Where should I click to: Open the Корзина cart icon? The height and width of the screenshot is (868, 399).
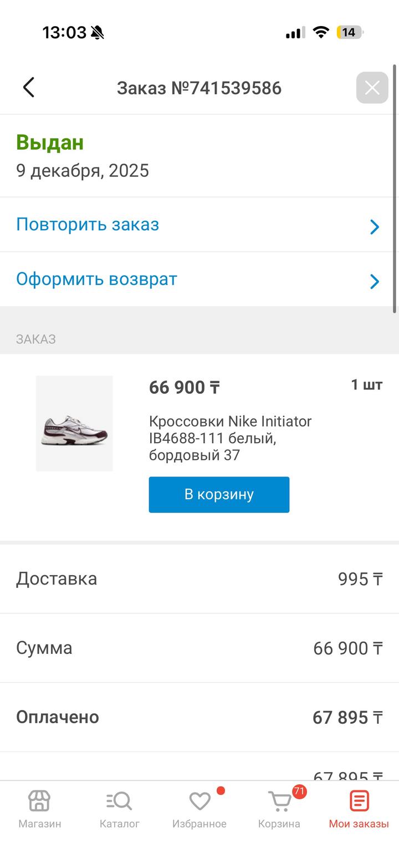click(279, 801)
